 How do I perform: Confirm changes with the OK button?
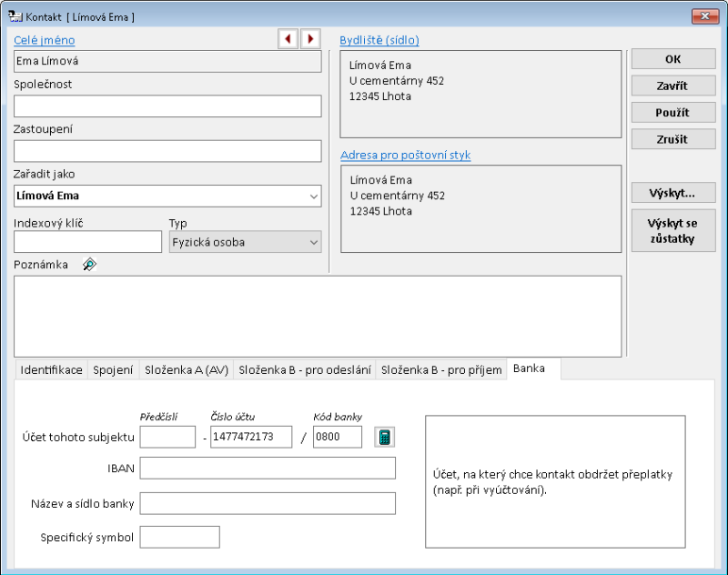672,58
